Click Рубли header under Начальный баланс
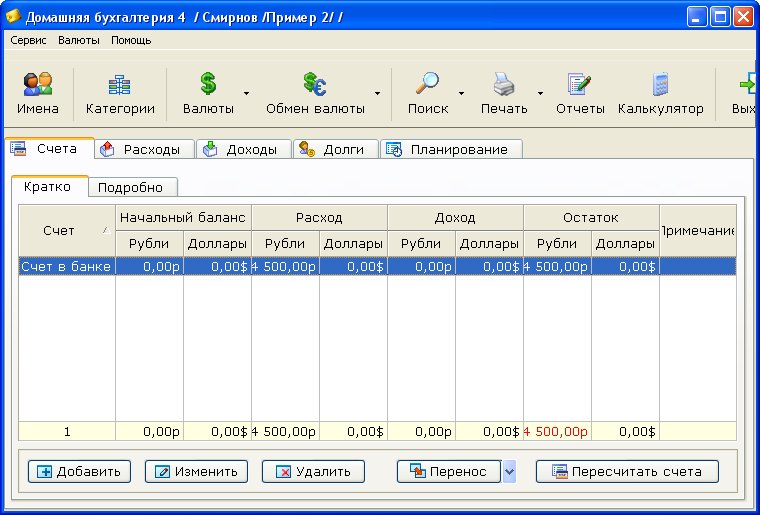760x515 pixels. click(149, 244)
